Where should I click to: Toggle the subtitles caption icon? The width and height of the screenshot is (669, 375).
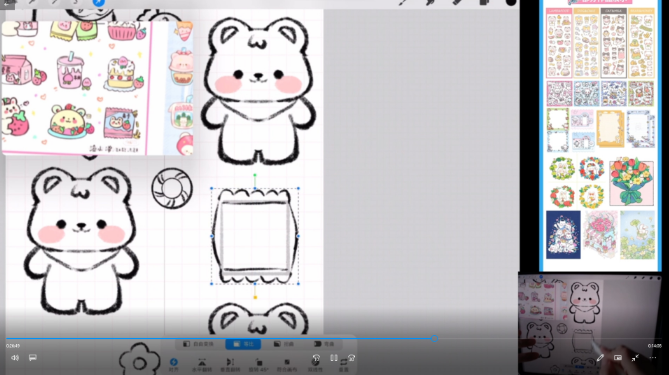coord(33,358)
